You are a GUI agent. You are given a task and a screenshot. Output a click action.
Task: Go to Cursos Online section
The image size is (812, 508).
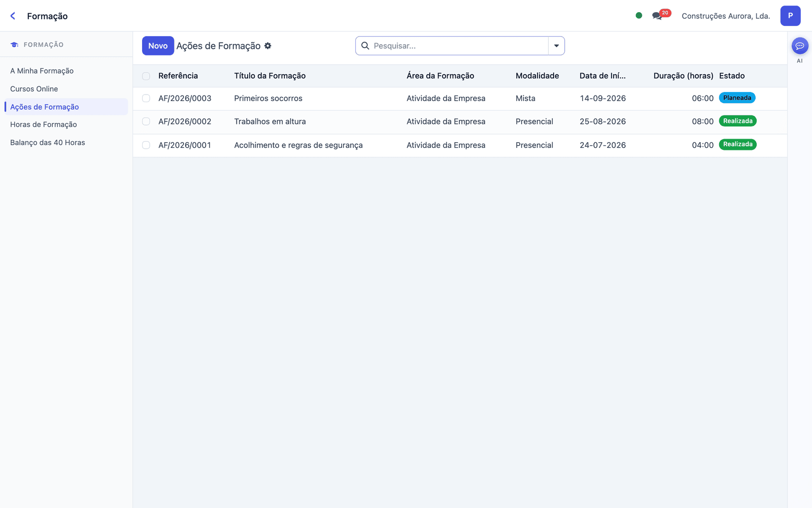34,89
